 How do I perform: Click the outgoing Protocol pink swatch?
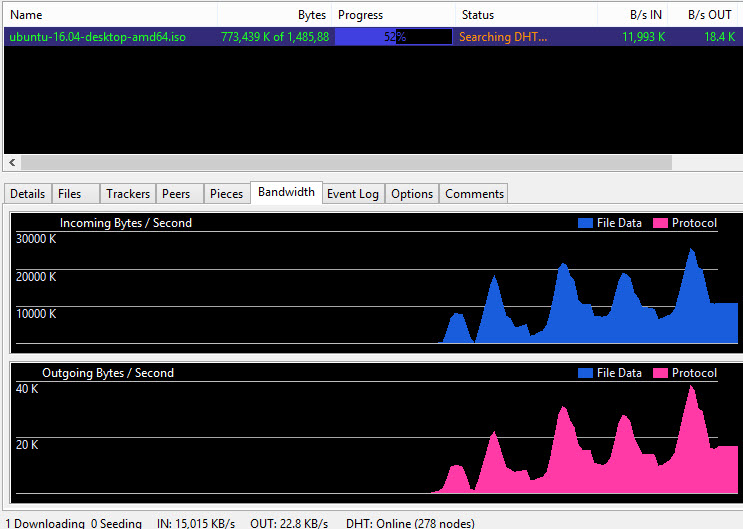click(x=660, y=373)
